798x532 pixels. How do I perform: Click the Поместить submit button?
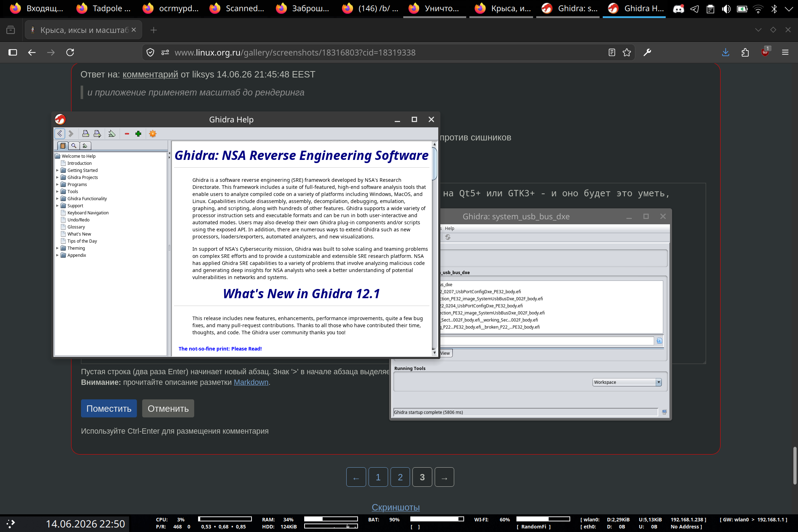coord(109,409)
